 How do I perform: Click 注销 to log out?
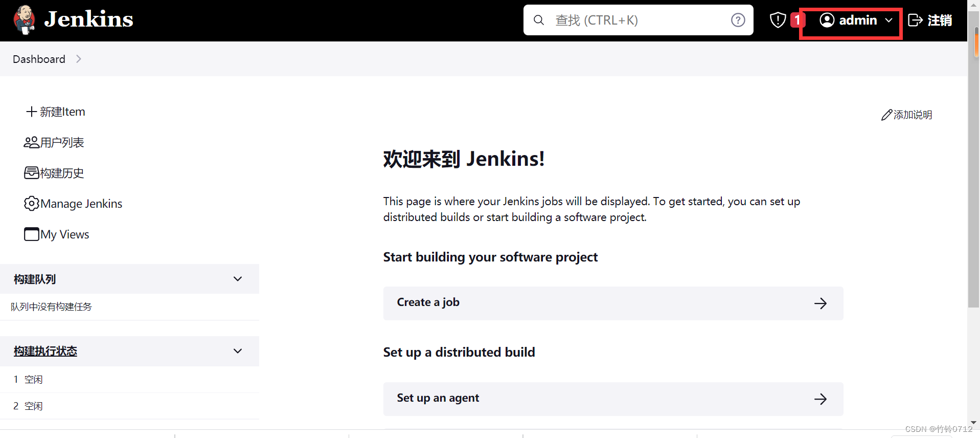click(940, 20)
